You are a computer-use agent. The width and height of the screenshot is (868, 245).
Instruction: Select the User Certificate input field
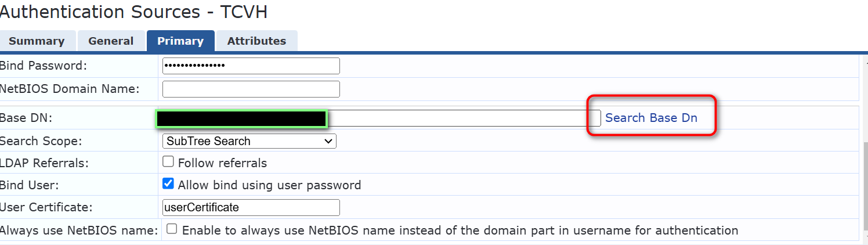pos(251,207)
